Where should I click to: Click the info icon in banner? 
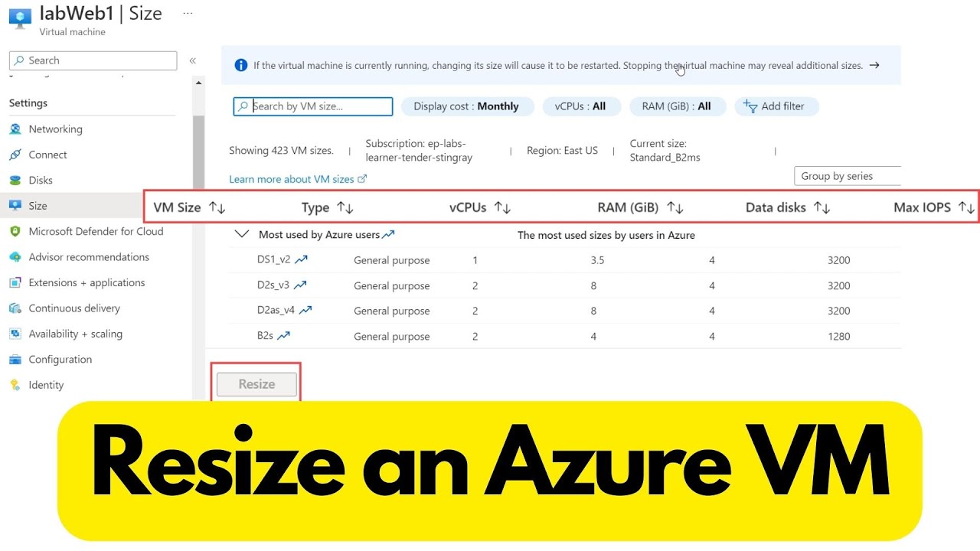241,65
